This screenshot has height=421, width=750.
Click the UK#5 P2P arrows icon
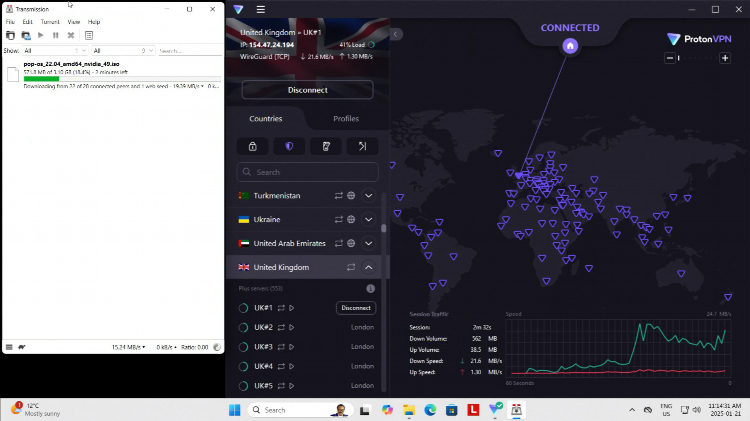coord(281,386)
